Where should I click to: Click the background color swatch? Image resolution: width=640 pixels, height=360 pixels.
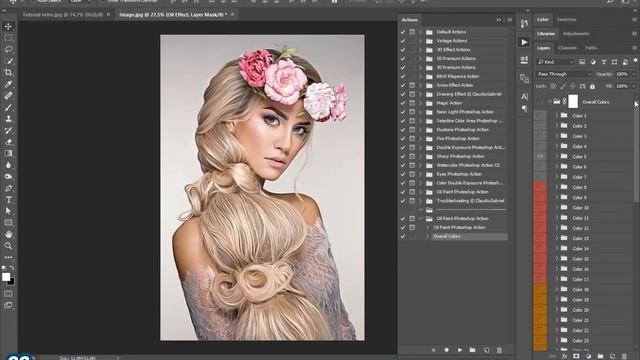click(x=11, y=281)
